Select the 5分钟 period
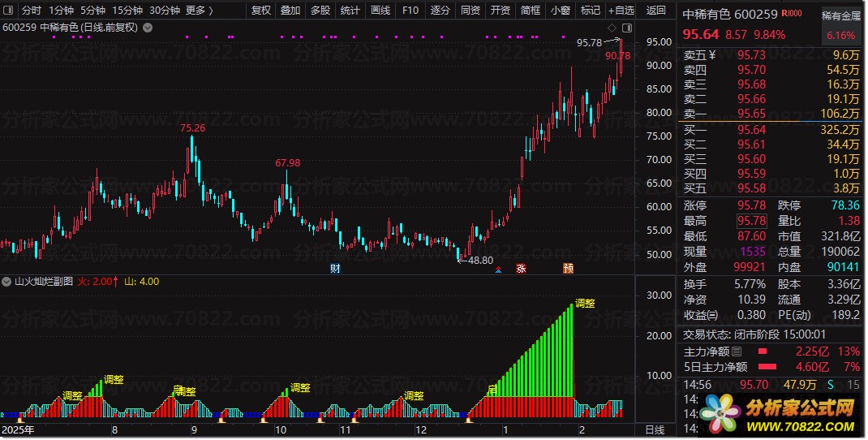This screenshot has height=440, width=868. (x=92, y=10)
